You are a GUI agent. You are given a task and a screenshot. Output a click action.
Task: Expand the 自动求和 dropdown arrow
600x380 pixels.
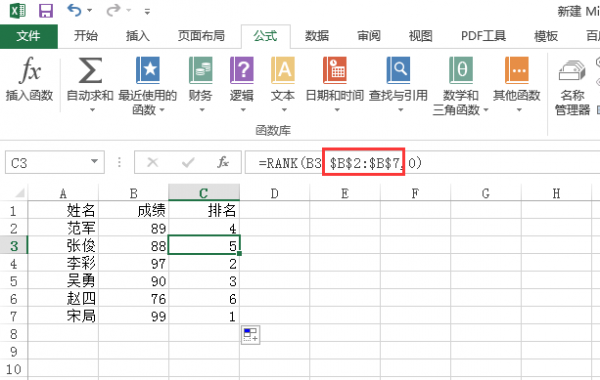click(92, 110)
